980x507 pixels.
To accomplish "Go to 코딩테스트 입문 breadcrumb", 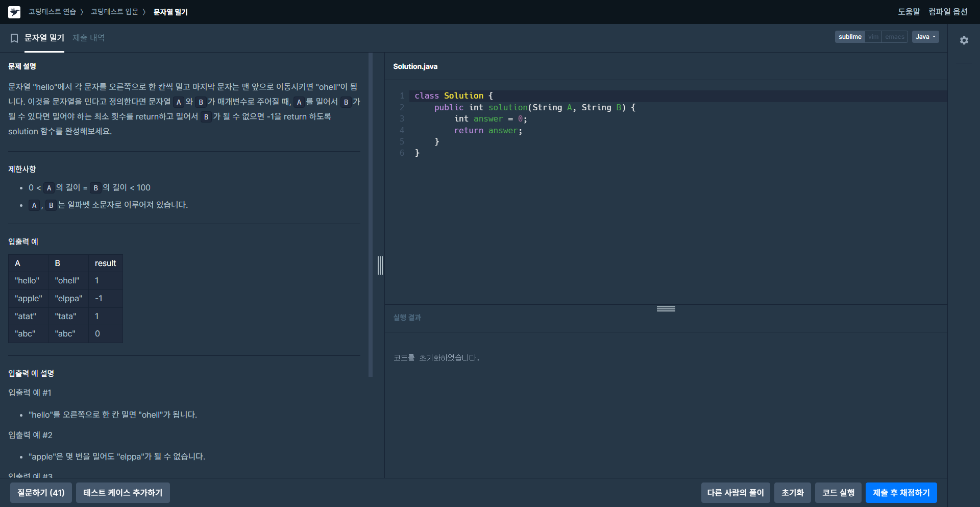I will coord(114,12).
